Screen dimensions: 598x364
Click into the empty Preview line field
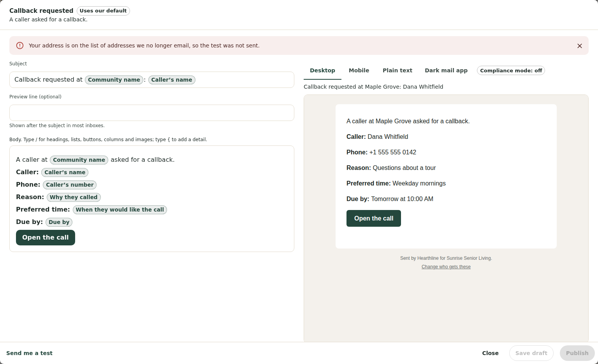152,113
